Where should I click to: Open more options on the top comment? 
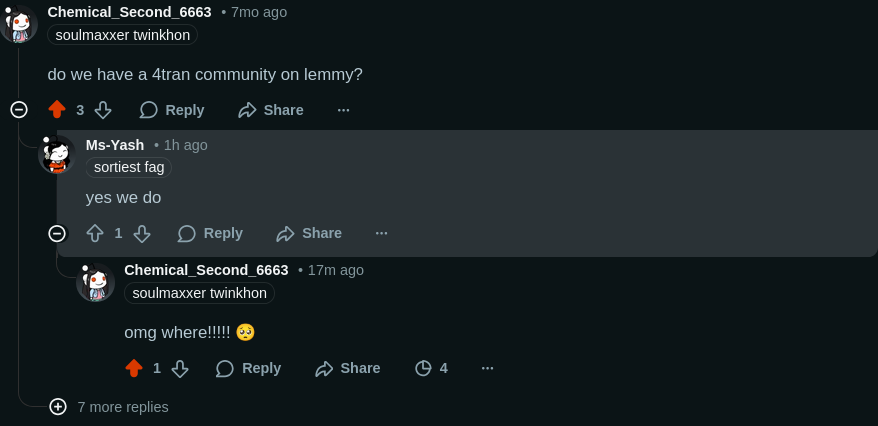coord(344,110)
